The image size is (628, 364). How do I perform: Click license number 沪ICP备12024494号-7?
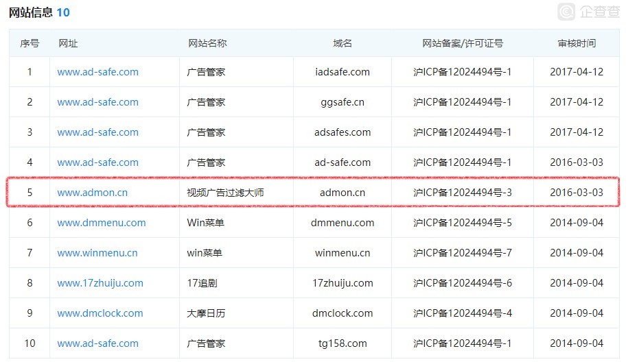click(463, 253)
